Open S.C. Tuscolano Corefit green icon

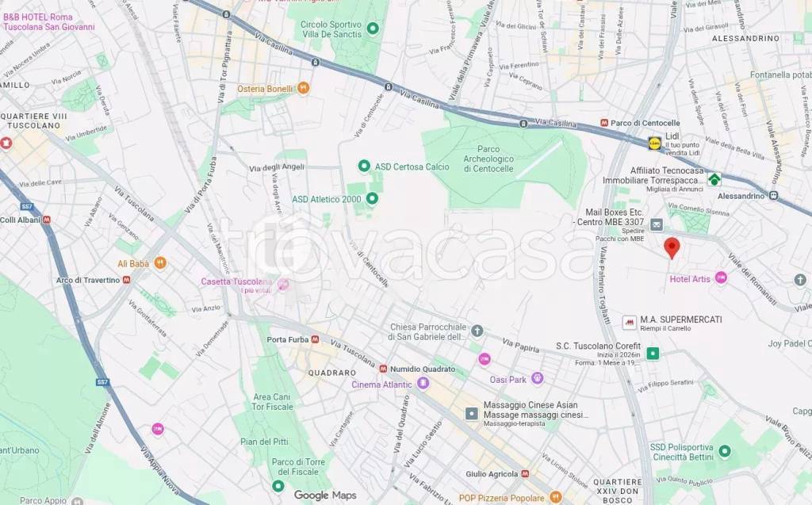(x=653, y=354)
